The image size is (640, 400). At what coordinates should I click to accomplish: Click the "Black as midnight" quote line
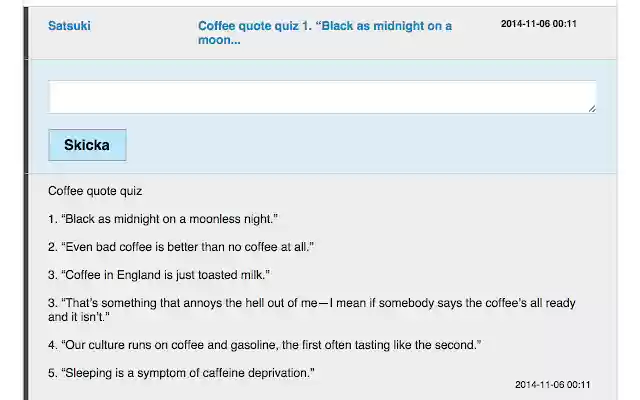[162, 218]
